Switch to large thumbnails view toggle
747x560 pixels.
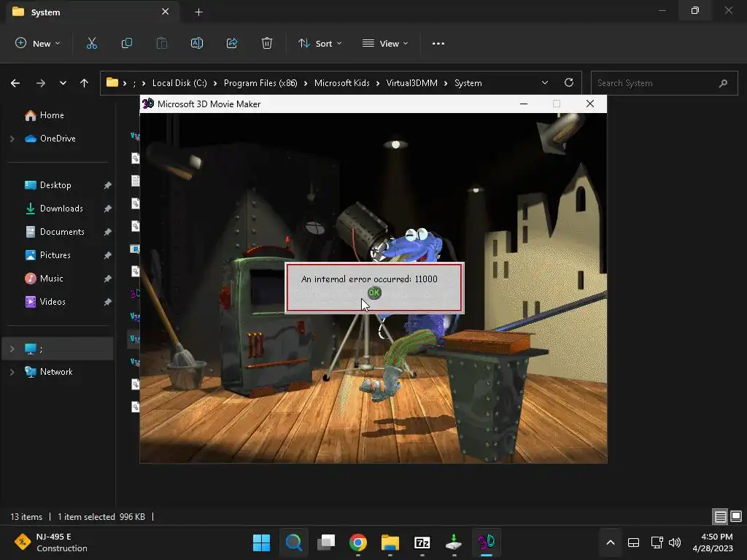tap(735, 516)
